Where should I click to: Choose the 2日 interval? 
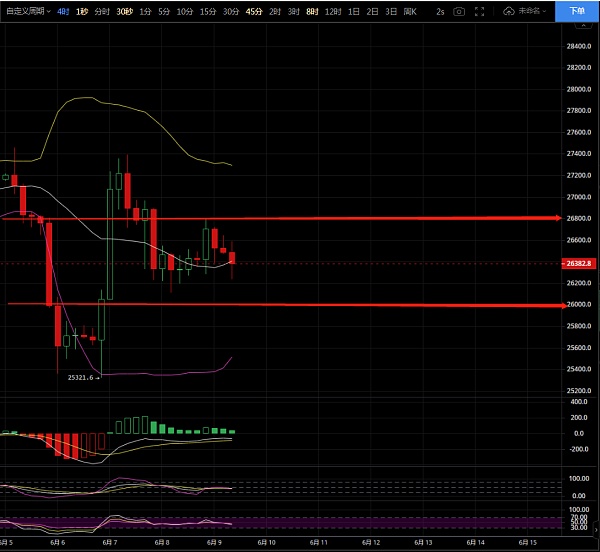pyautogui.click(x=372, y=12)
